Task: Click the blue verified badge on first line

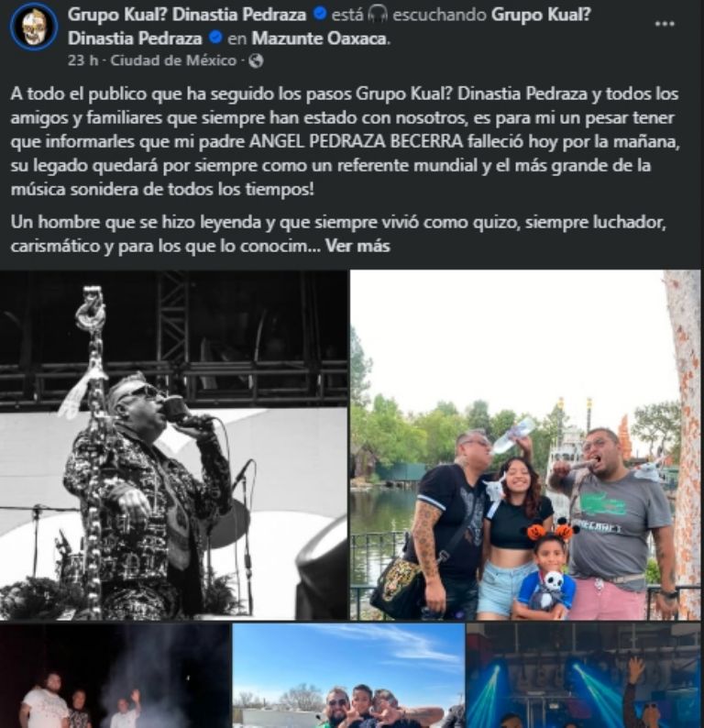Action: pyautogui.click(x=319, y=14)
